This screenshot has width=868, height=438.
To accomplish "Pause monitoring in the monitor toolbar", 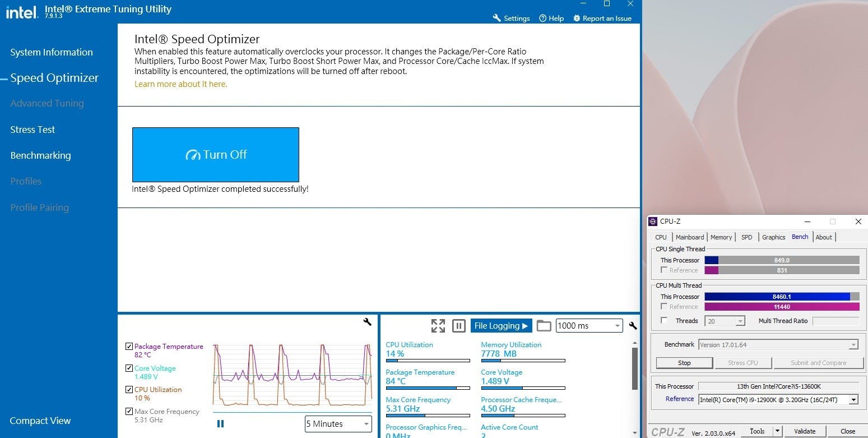I will [x=459, y=326].
